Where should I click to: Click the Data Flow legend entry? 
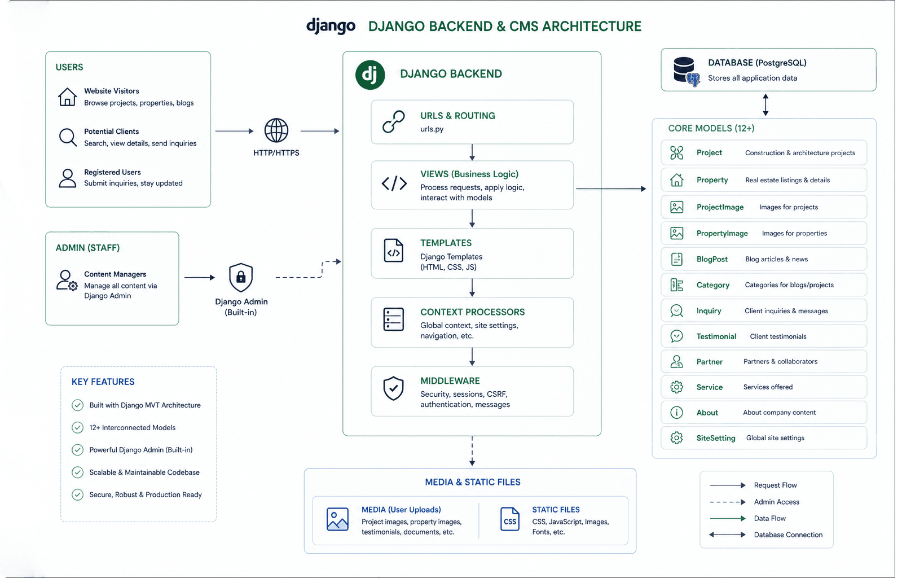click(x=748, y=518)
